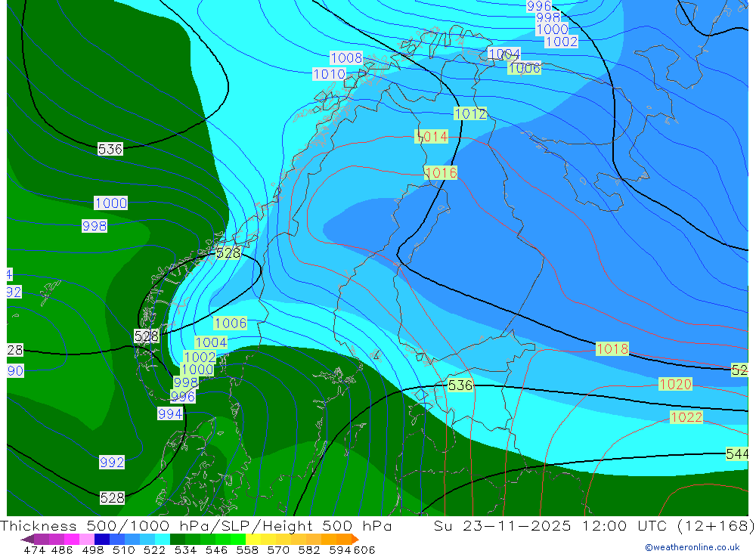Click the red '1022' isobar label

click(686, 417)
